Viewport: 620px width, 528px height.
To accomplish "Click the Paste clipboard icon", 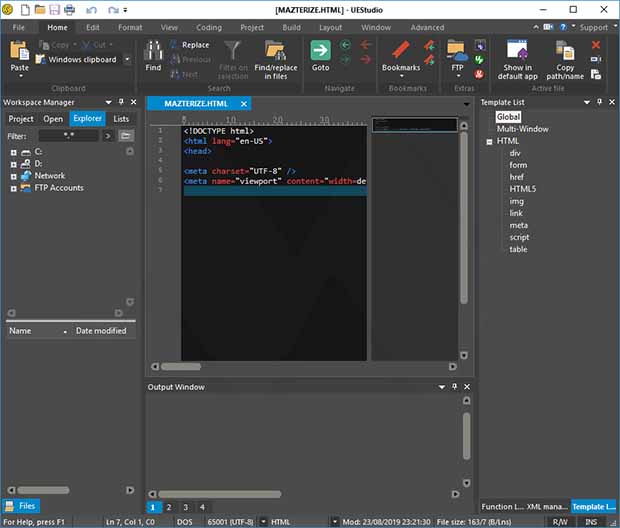I will [x=19, y=51].
